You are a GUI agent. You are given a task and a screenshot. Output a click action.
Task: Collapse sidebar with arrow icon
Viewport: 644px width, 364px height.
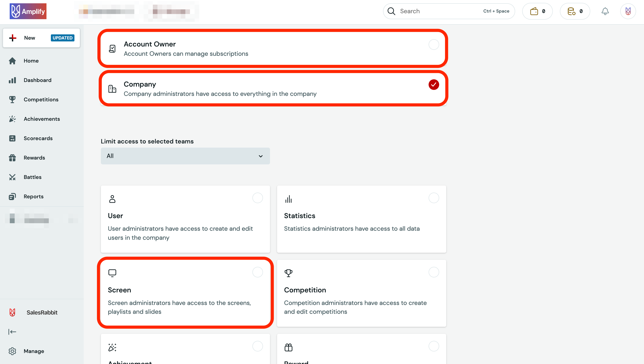point(12,332)
